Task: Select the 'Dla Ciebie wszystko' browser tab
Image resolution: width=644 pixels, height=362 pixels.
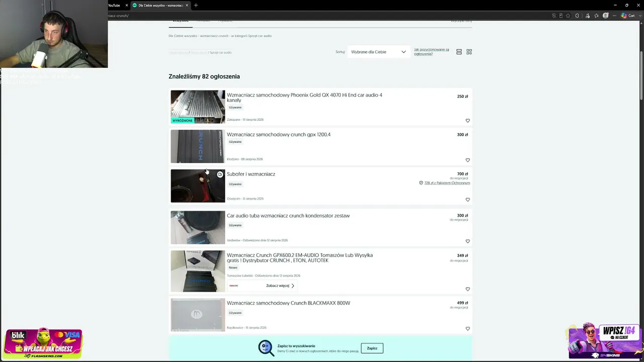Action: point(160,6)
